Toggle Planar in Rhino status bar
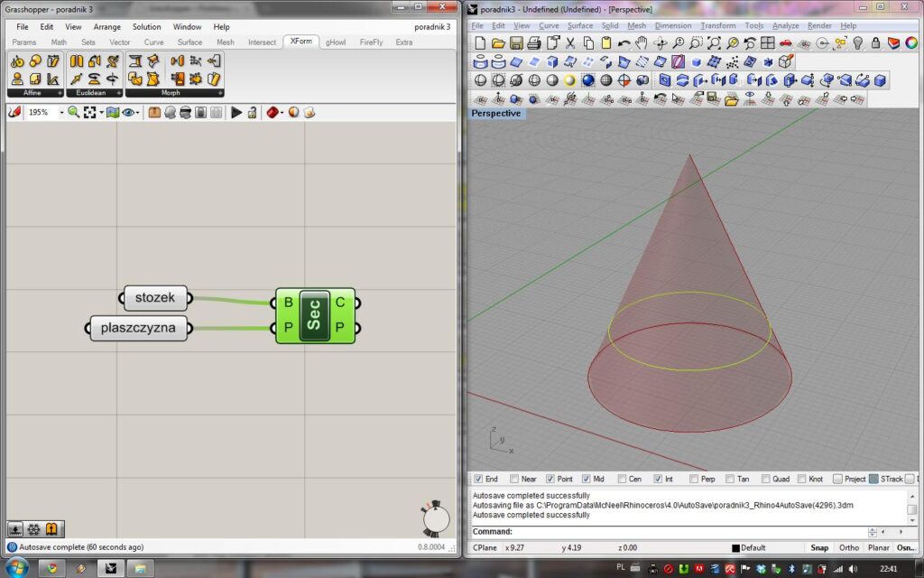This screenshot has width=924, height=578. 878,548
